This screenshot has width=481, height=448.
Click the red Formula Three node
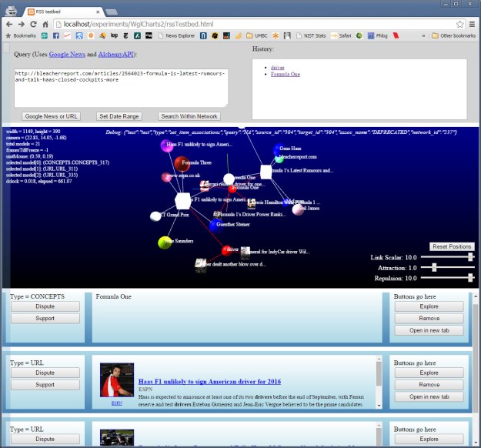tap(182, 164)
